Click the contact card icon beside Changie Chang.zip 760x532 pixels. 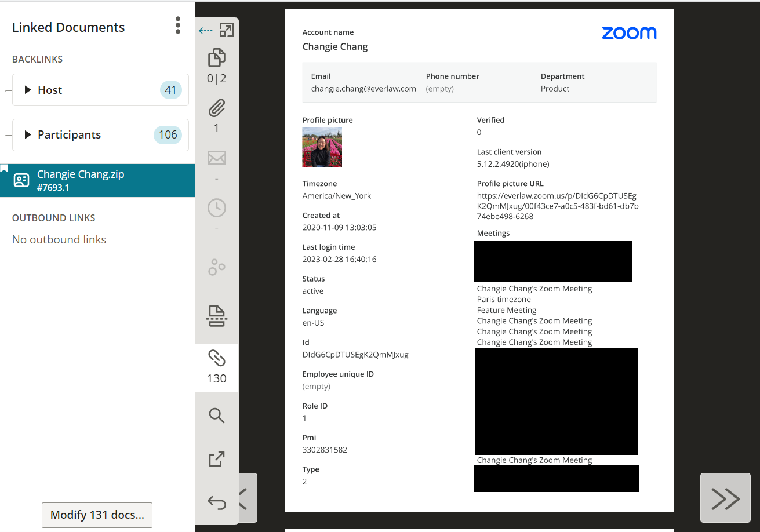(21, 180)
